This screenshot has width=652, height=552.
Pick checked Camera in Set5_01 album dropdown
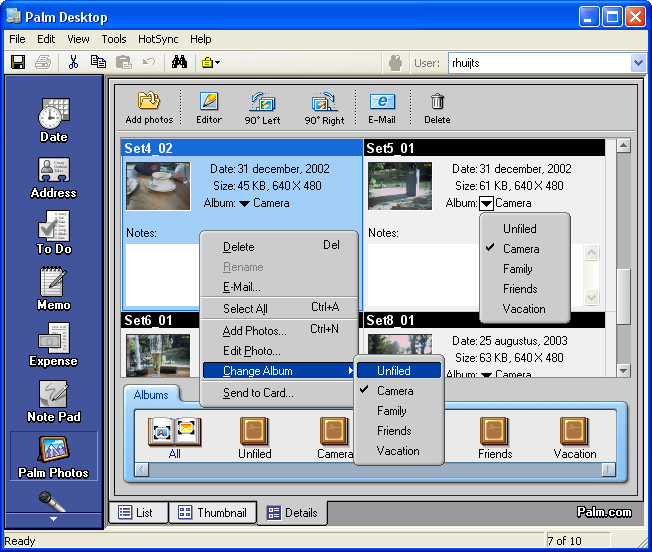pyautogui.click(x=524, y=249)
